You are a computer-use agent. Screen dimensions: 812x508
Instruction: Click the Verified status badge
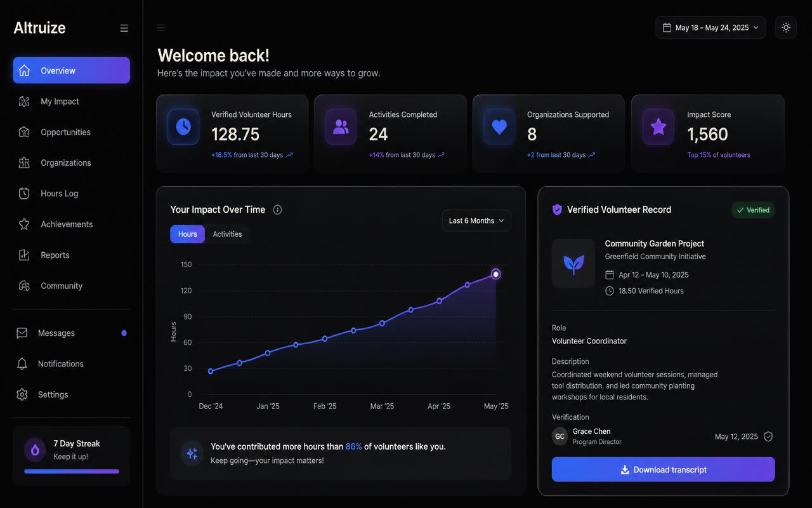click(x=753, y=210)
